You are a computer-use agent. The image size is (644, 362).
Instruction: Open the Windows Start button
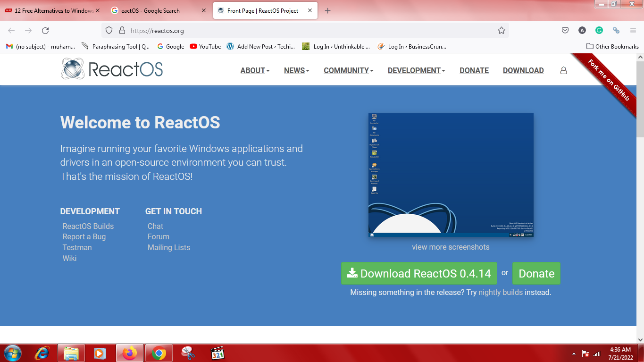click(x=12, y=353)
